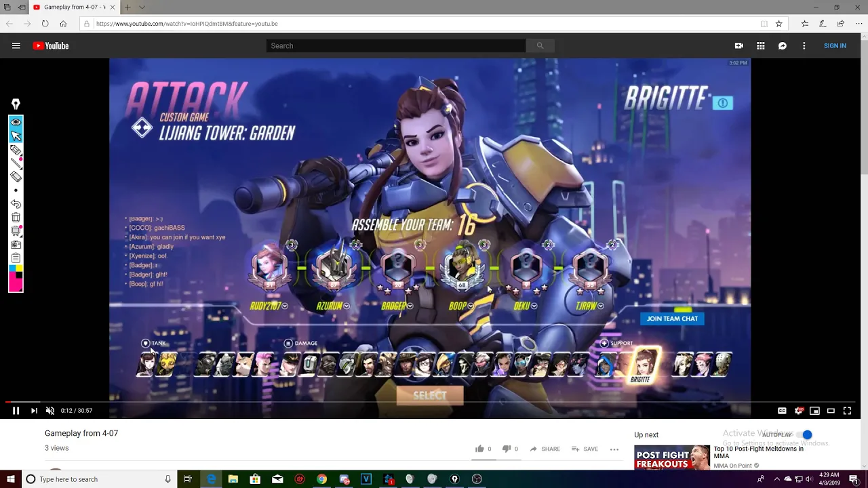
Task: Toggle annotation visibility eye icon
Action: click(16, 123)
